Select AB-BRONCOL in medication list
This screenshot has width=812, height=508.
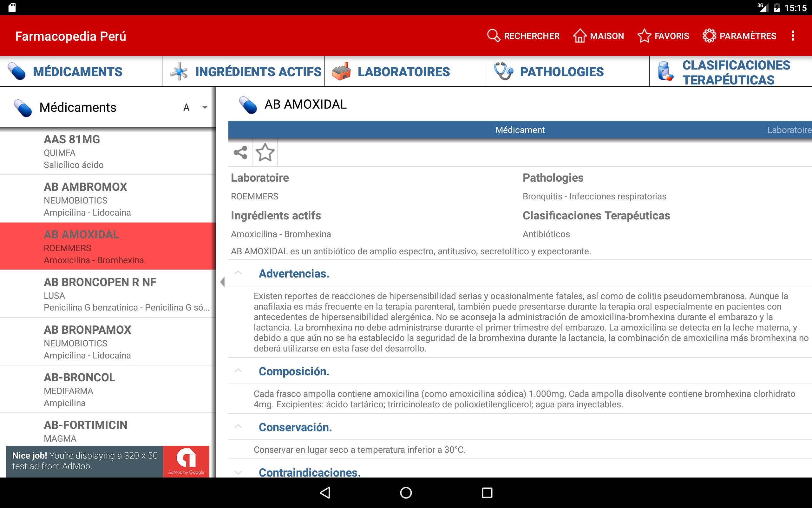[108, 389]
